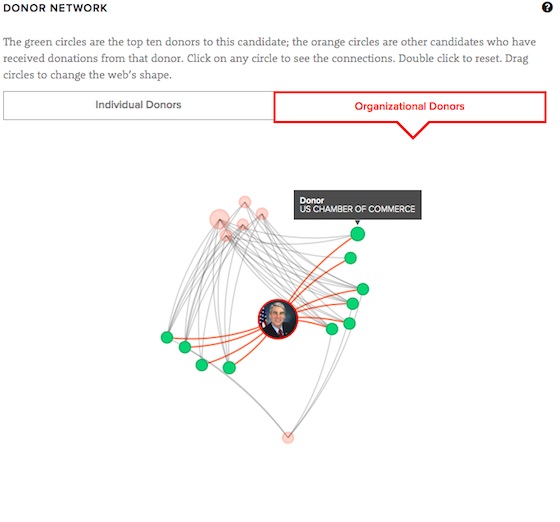Screen dimensions: 560x522
Task: Click the second green donor circle from the left
Action: click(x=185, y=347)
